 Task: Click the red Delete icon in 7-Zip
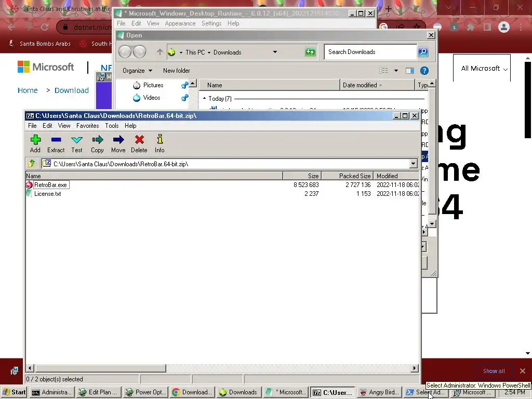click(139, 143)
